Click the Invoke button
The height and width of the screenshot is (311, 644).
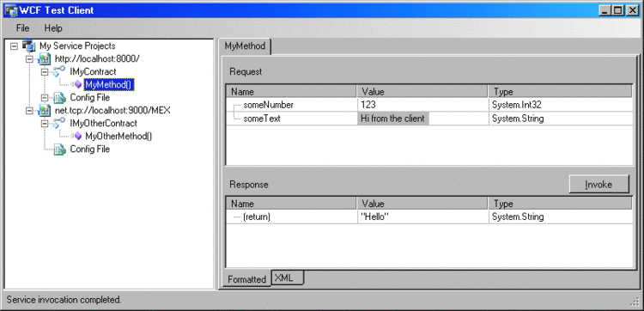[598, 185]
